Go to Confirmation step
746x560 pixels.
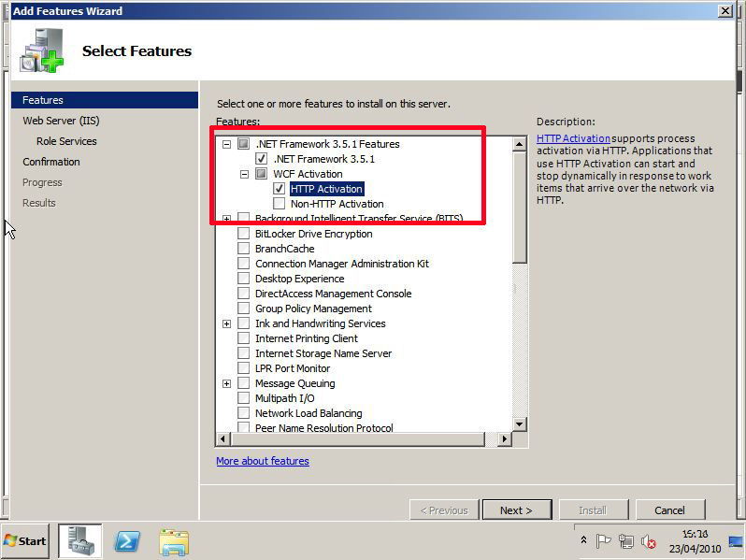(x=51, y=162)
